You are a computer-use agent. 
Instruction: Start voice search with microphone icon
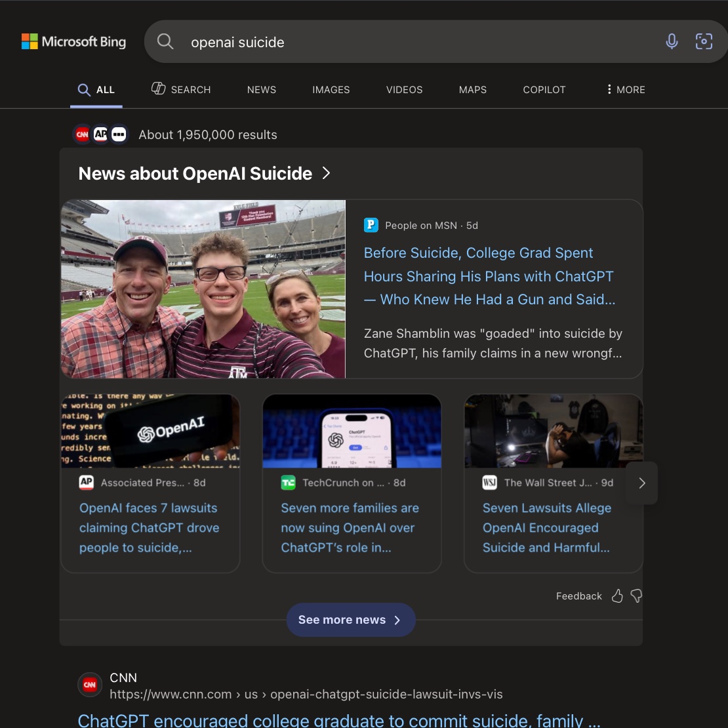click(672, 41)
